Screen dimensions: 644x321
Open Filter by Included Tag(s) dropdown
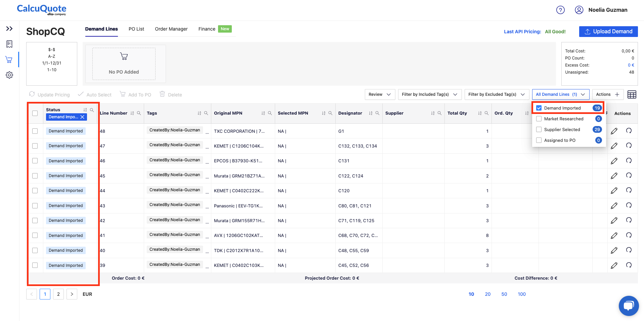430,94
